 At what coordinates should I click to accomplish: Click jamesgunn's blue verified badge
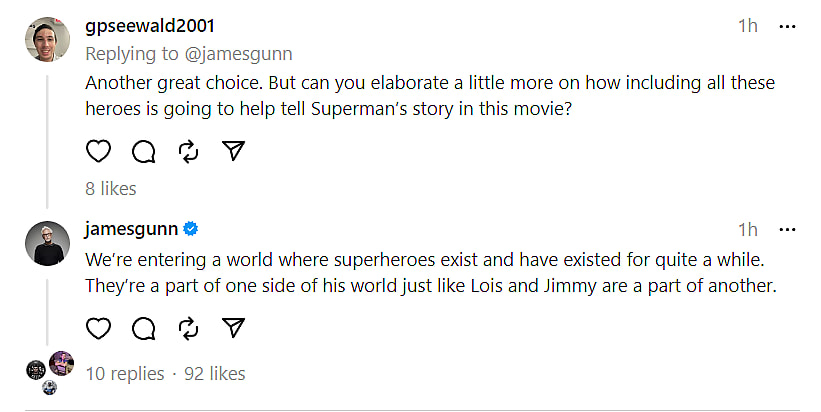pyautogui.click(x=191, y=229)
